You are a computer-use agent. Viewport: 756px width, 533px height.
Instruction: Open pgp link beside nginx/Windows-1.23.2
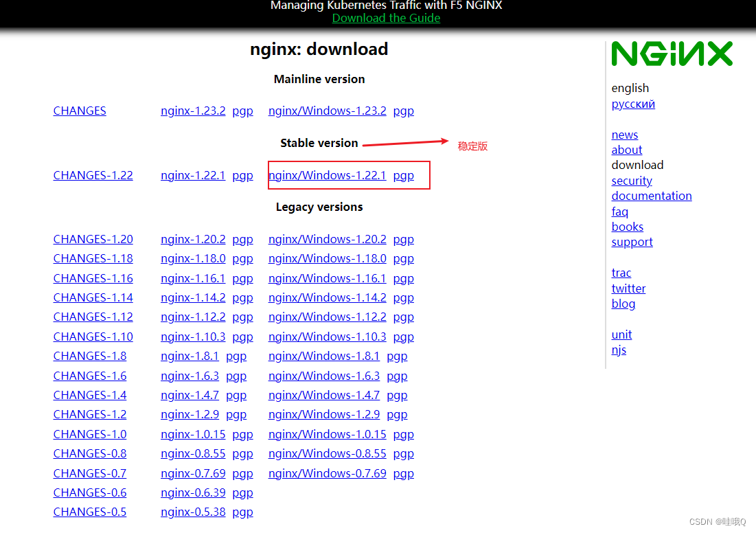pos(404,111)
